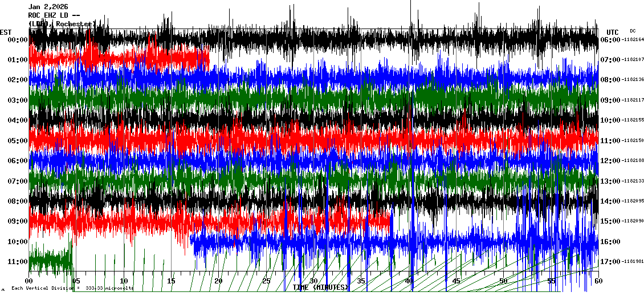Screen dimensions: 644x296
Task: Click the 16:00 UTC row label
Action: [610, 242]
